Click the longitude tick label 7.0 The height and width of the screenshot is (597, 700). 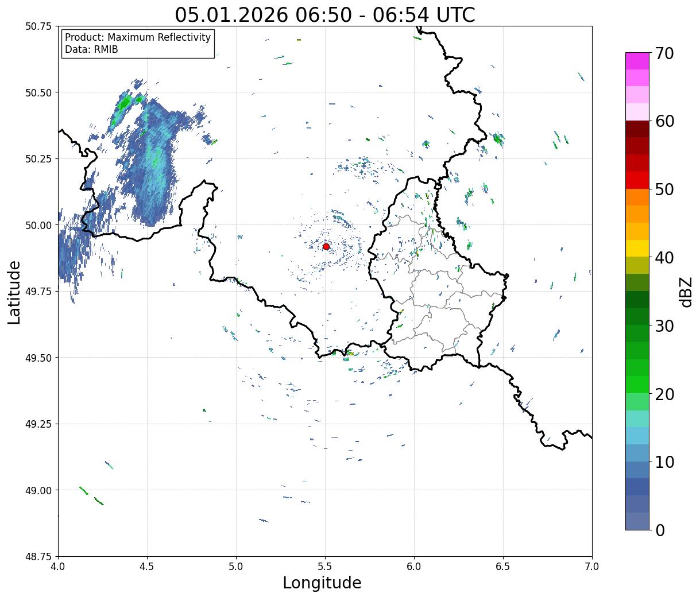pos(592,567)
